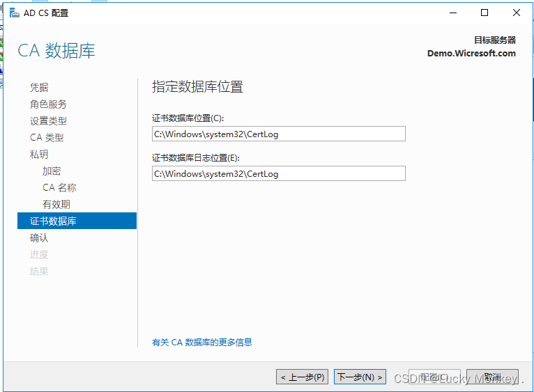Click the 证书数据库日志位置 path field

(279, 173)
